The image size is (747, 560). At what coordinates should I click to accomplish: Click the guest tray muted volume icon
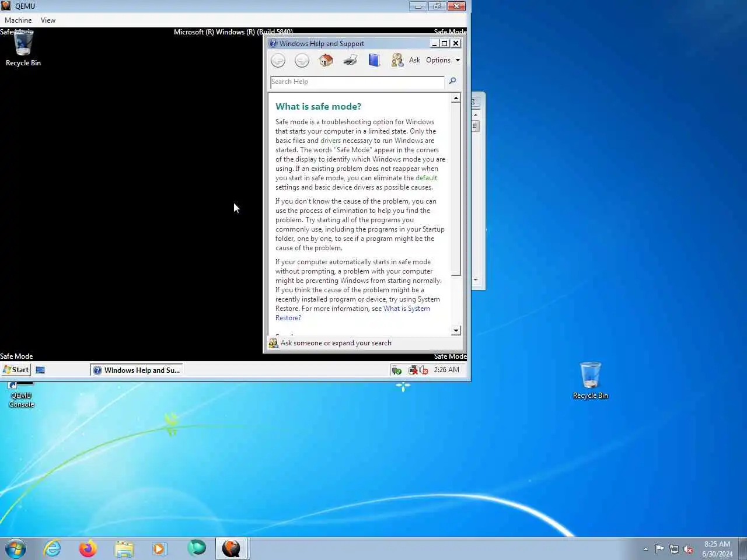pos(424,370)
